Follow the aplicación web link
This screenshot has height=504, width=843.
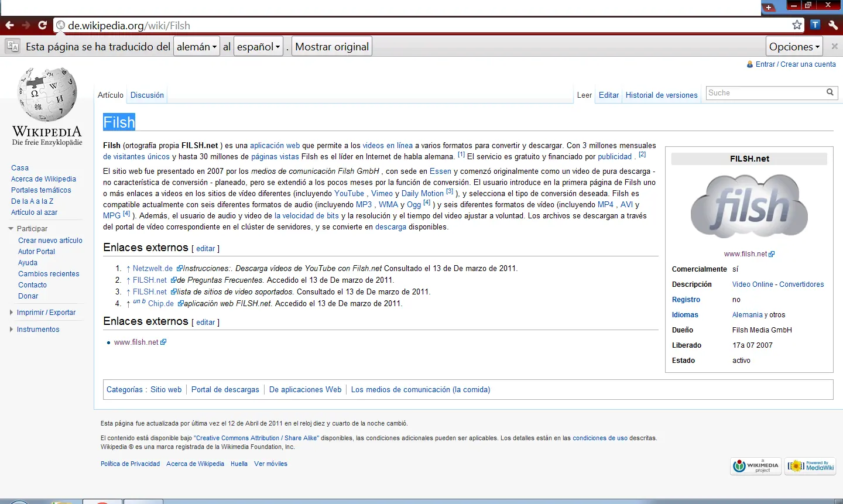tap(275, 146)
